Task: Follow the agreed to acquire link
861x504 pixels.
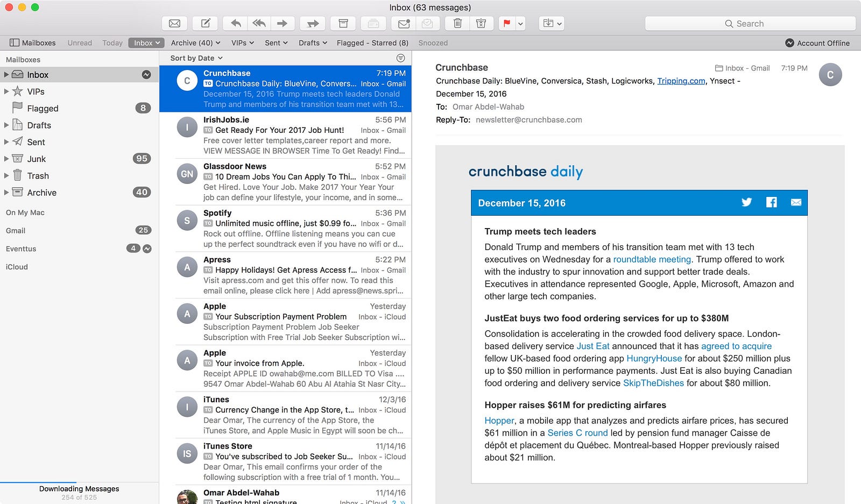Action: click(x=736, y=346)
